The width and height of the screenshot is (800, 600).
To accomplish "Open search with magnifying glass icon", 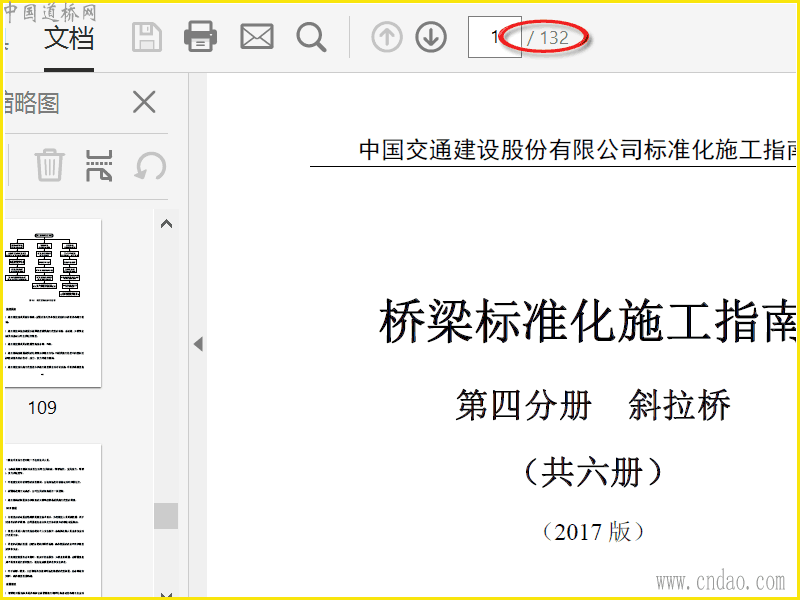I will (311, 37).
